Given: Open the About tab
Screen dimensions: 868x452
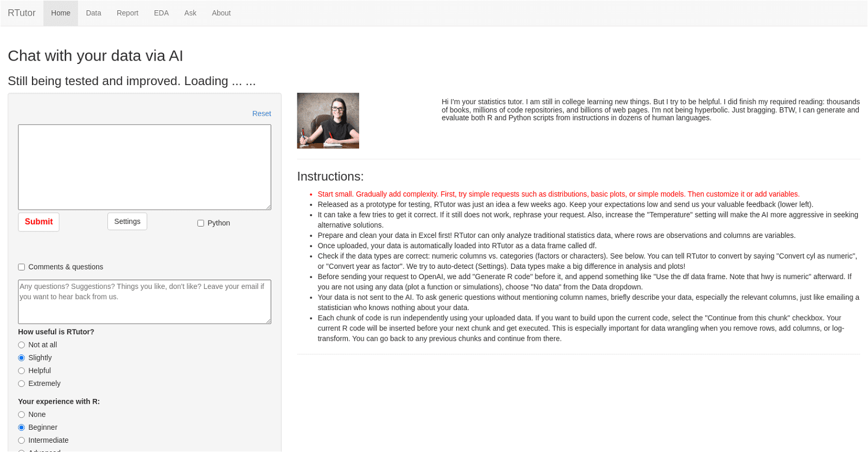Looking at the screenshot, I should coord(221,13).
